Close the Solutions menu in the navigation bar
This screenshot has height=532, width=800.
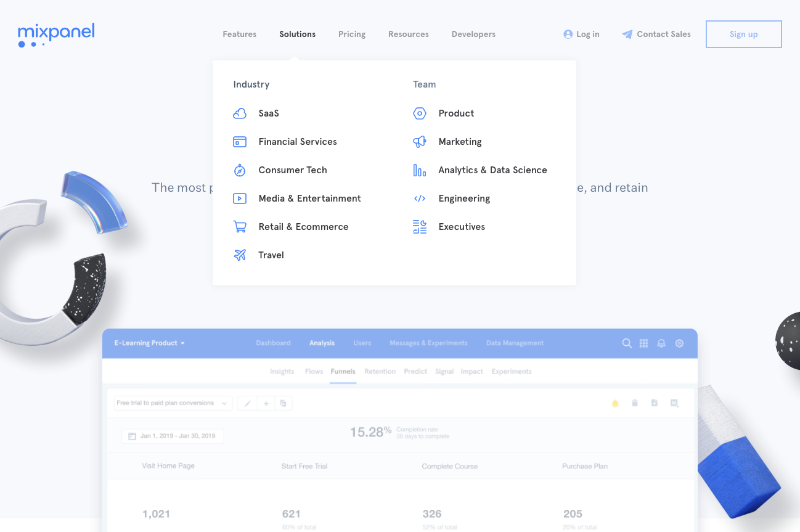(298, 35)
